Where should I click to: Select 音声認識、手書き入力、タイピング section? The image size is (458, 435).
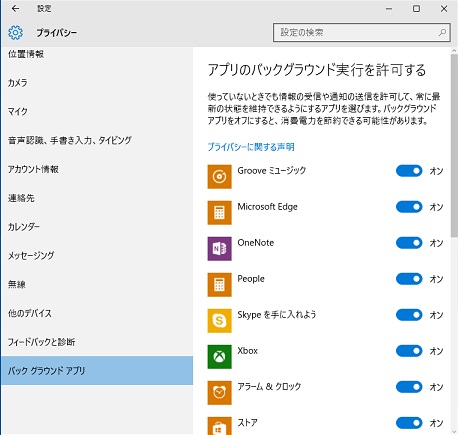(97, 140)
